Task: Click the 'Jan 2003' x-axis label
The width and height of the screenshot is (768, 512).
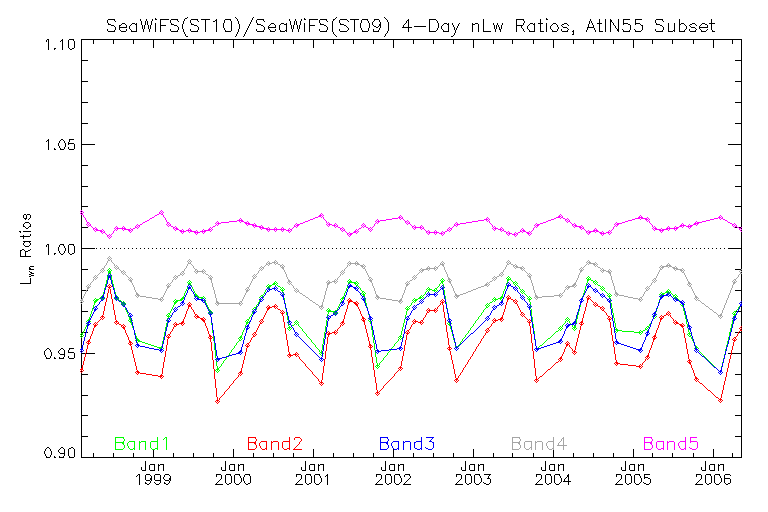Action: pos(473,473)
